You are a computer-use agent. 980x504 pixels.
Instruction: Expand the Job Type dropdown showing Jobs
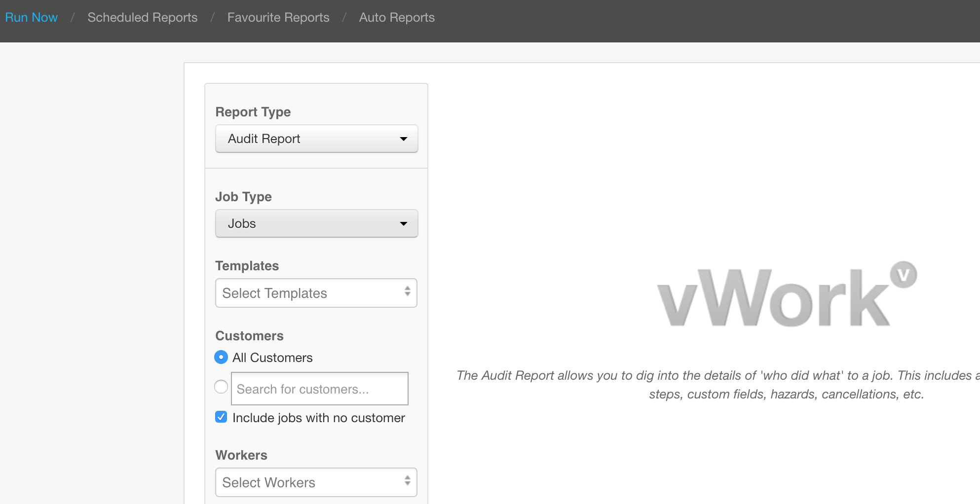click(316, 223)
